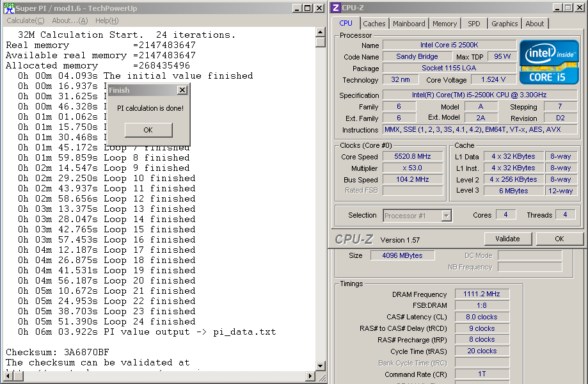This screenshot has width=588, height=384.
Task: Switch to the Memory tab in CPU-Z
Action: (445, 24)
